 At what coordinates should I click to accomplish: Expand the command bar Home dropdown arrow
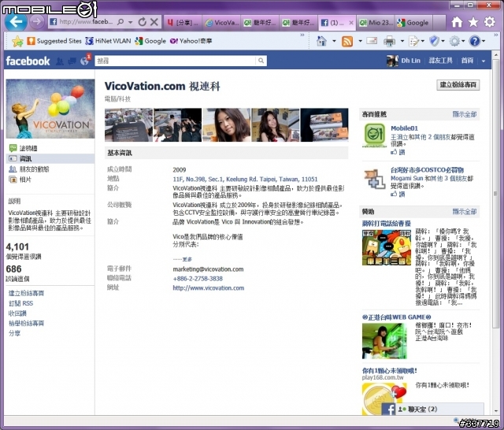pos(334,41)
